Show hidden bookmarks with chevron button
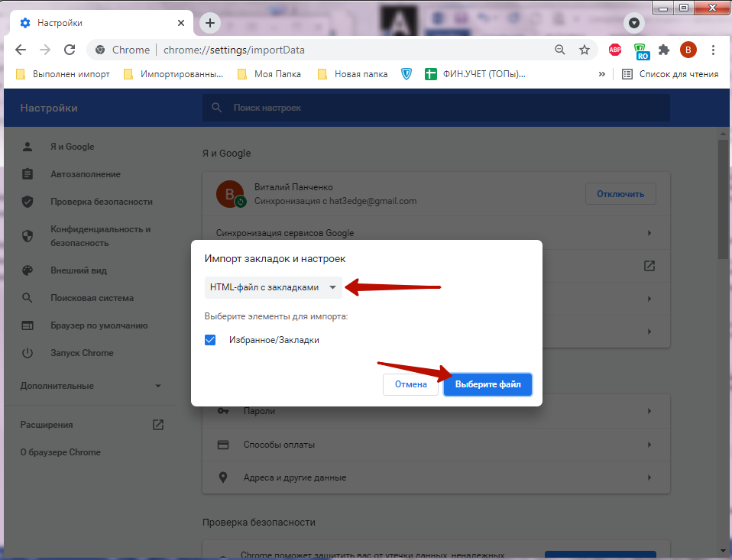The image size is (732, 560). [x=602, y=74]
